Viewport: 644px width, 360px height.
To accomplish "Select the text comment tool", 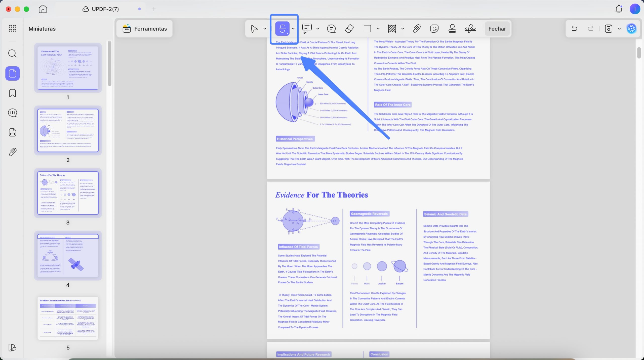I will click(x=307, y=29).
